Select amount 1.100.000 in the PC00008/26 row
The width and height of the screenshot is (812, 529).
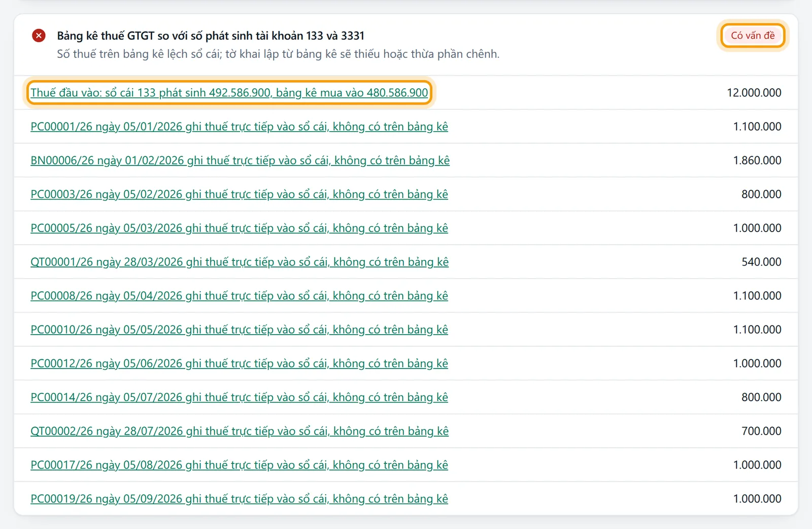pos(757,295)
